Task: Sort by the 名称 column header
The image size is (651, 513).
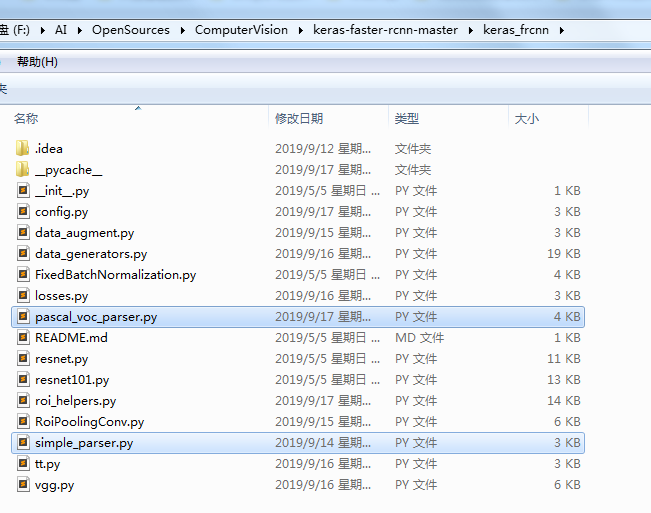Action: [26, 119]
